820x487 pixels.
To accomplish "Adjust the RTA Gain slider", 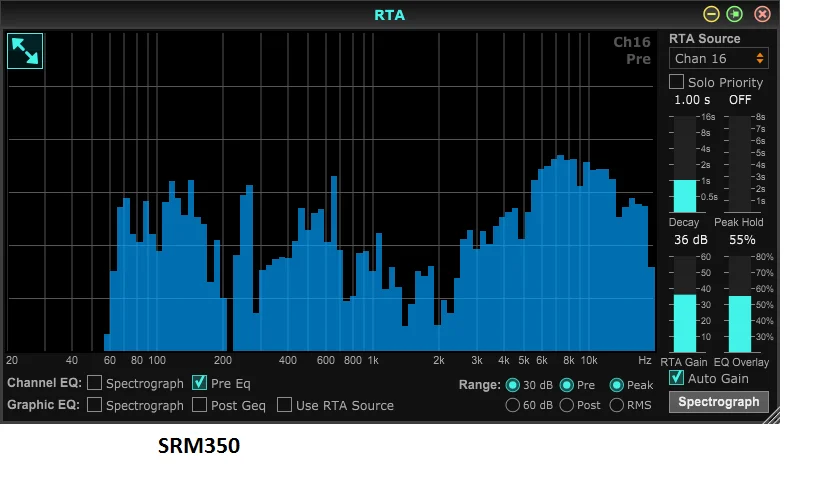I will [x=685, y=304].
